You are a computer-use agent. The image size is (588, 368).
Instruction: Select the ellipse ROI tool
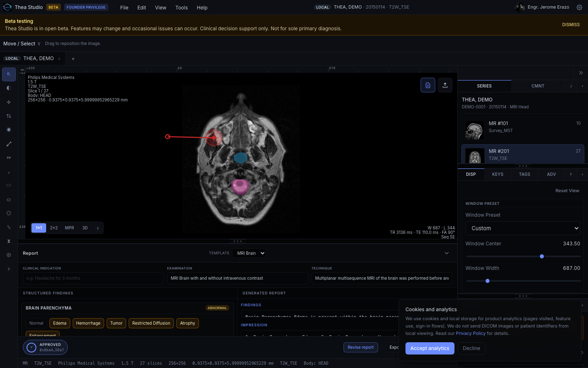[x=9, y=200]
